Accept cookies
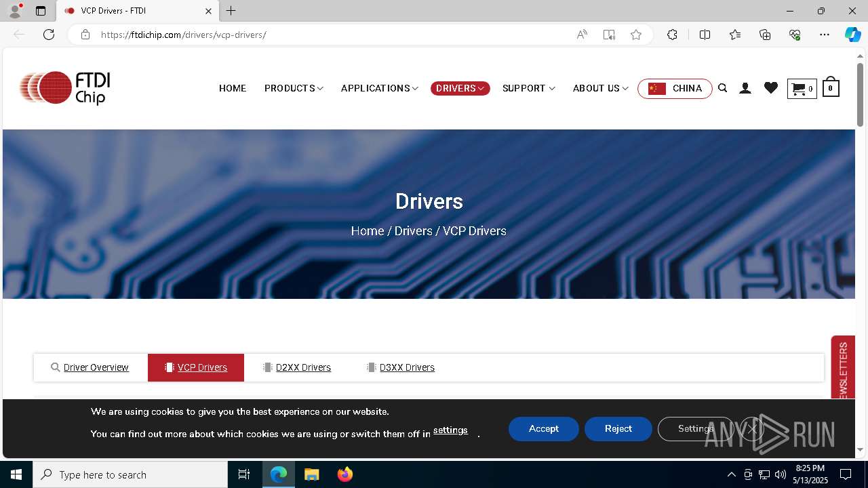Screen dimensions: 868x488 [544, 428]
